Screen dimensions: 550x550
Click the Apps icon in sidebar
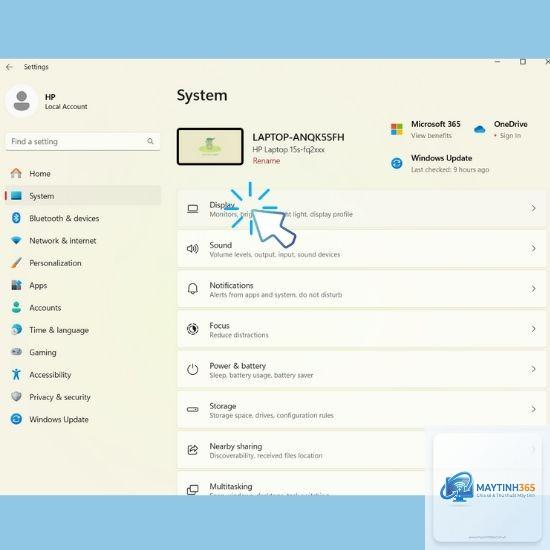[16, 285]
